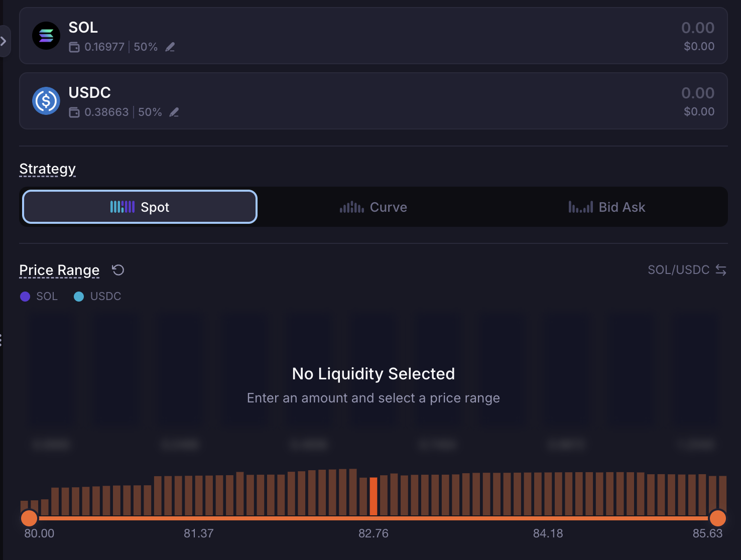Click the maximum price slider handle at 85.63
741x560 pixels.
coord(717,518)
